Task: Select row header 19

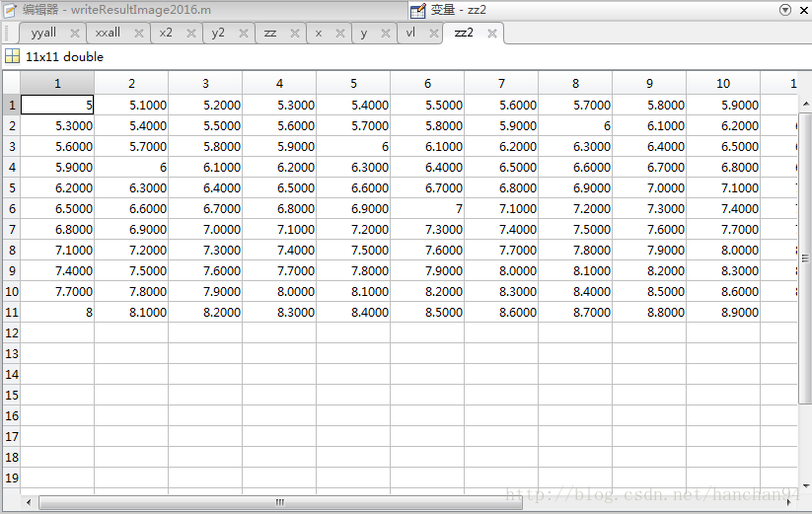Action: point(12,477)
